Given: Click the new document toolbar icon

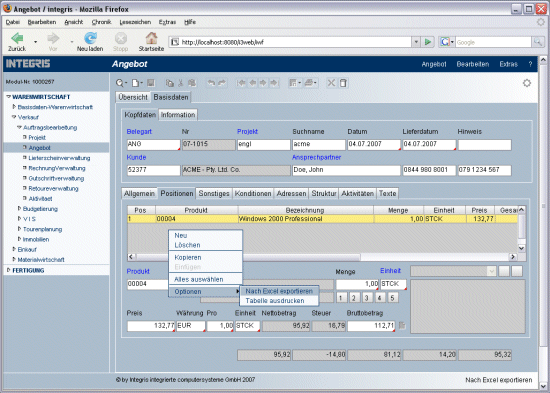Looking at the screenshot, I should click(135, 83).
